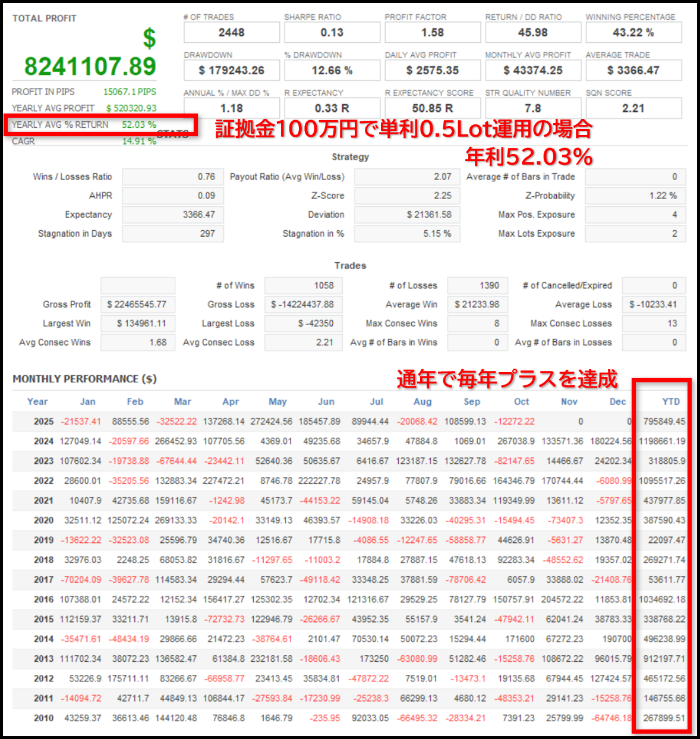Screen dimensions: 700x739
Task: Click the total profit value 8241107.89
Action: 90,66
